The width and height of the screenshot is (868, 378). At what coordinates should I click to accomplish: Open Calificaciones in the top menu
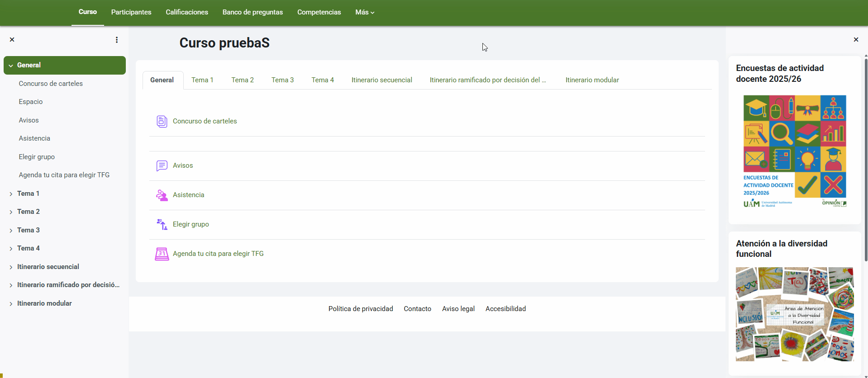(x=186, y=12)
